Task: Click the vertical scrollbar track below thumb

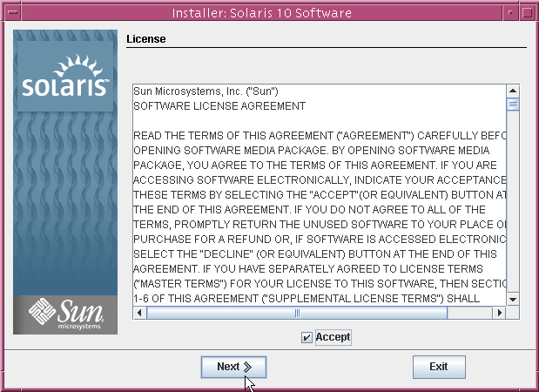Action: coord(513,202)
